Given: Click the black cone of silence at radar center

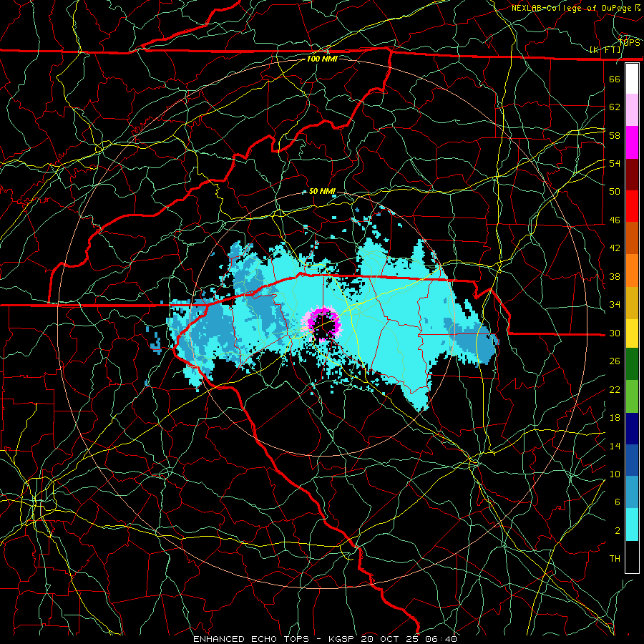Looking at the screenshot, I should coord(323,324).
